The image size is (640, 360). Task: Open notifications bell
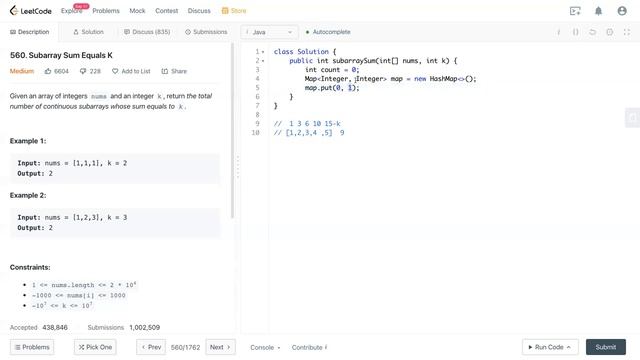(x=598, y=11)
